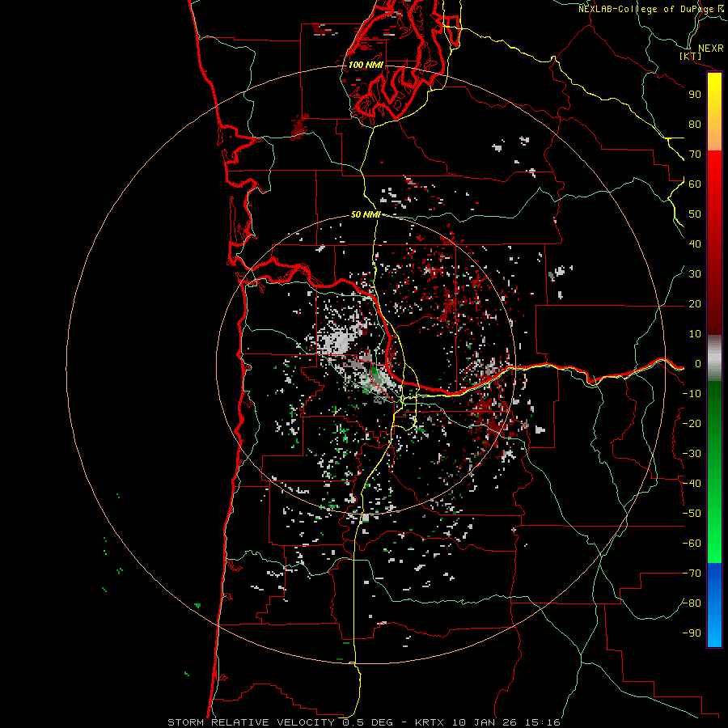Viewport: 728px width, 728px height.
Task: Click the [KT] units label
Action: (x=691, y=56)
